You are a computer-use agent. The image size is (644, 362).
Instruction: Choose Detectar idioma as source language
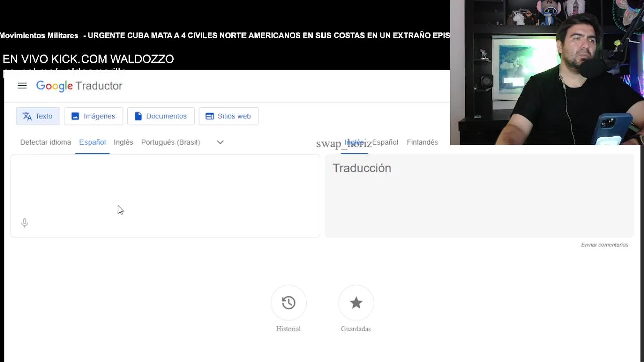point(45,142)
